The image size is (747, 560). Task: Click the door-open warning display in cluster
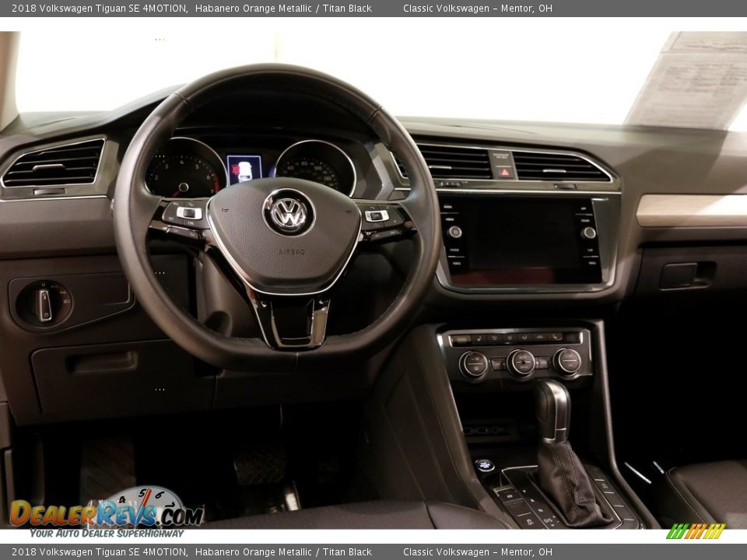coord(244,170)
